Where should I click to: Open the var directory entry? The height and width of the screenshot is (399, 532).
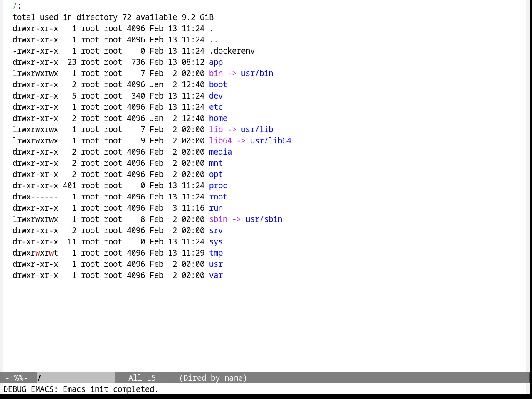[x=216, y=275]
